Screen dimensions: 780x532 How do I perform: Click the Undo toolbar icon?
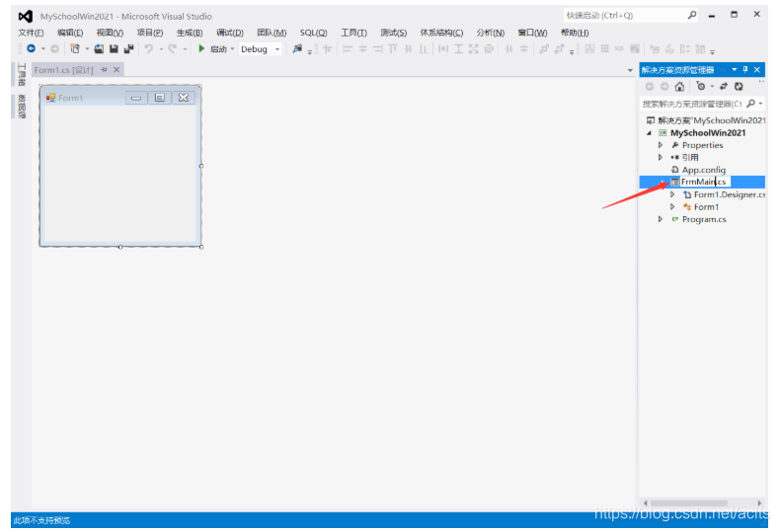tap(149, 48)
